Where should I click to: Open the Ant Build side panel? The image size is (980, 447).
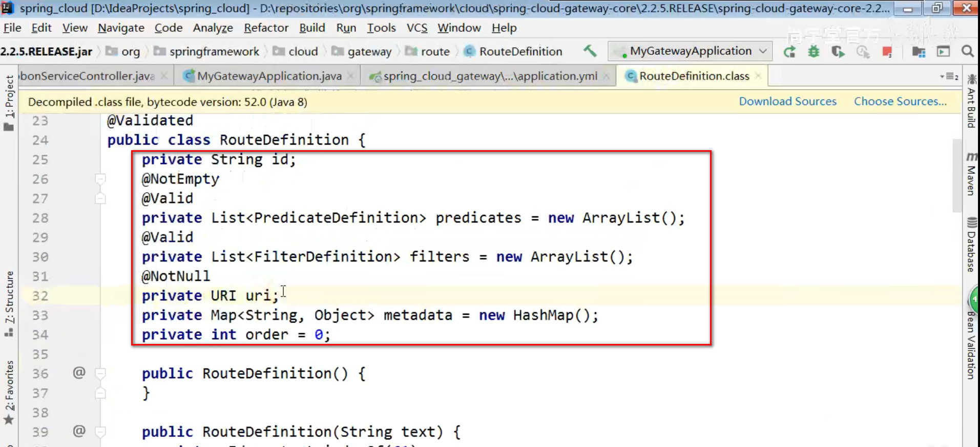click(x=971, y=100)
